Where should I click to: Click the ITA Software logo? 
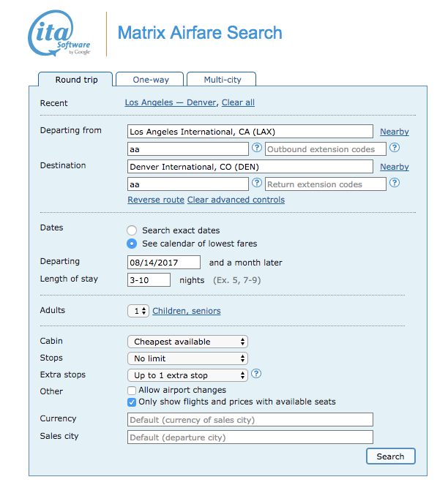59,33
